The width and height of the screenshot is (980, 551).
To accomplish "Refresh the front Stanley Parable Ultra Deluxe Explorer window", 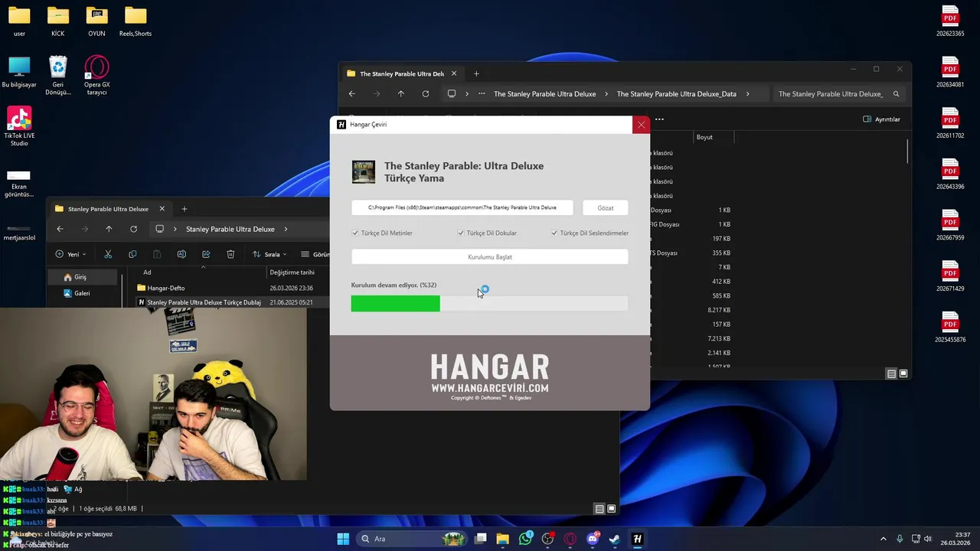I will (133, 229).
